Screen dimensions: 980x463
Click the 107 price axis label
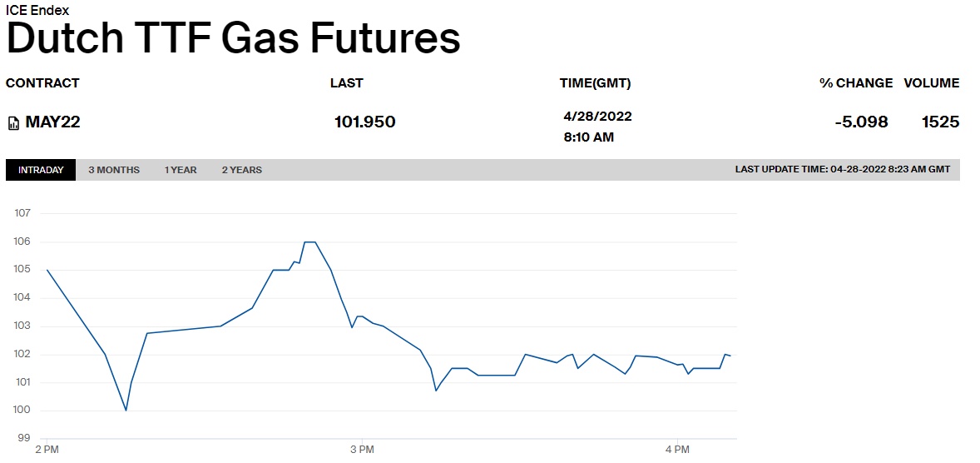(x=22, y=213)
